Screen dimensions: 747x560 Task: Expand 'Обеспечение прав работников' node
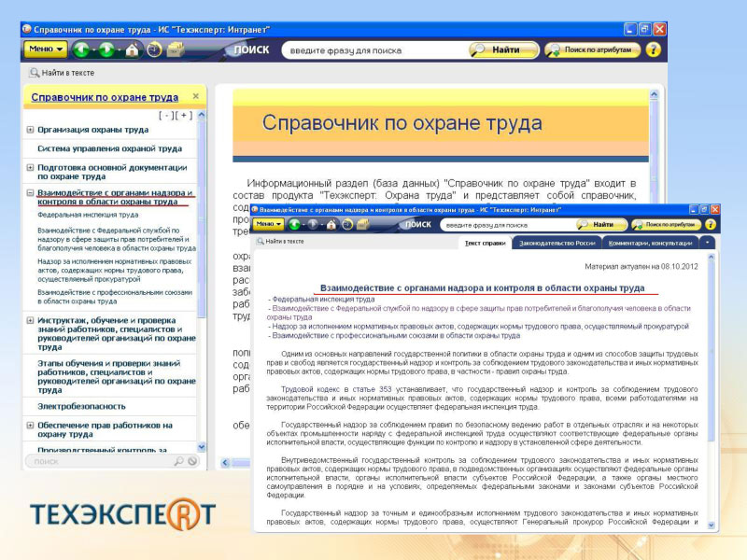pyautogui.click(x=30, y=426)
